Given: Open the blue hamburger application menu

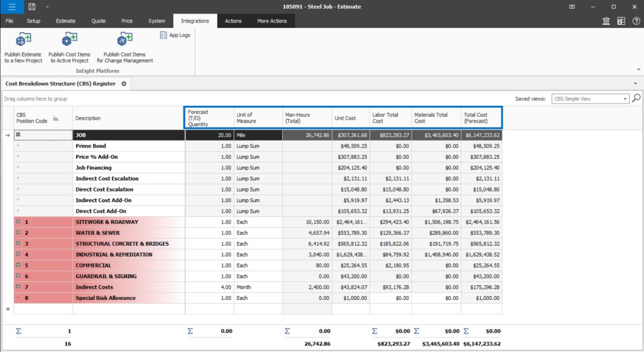Looking at the screenshot, I should (x=11, y=6).
